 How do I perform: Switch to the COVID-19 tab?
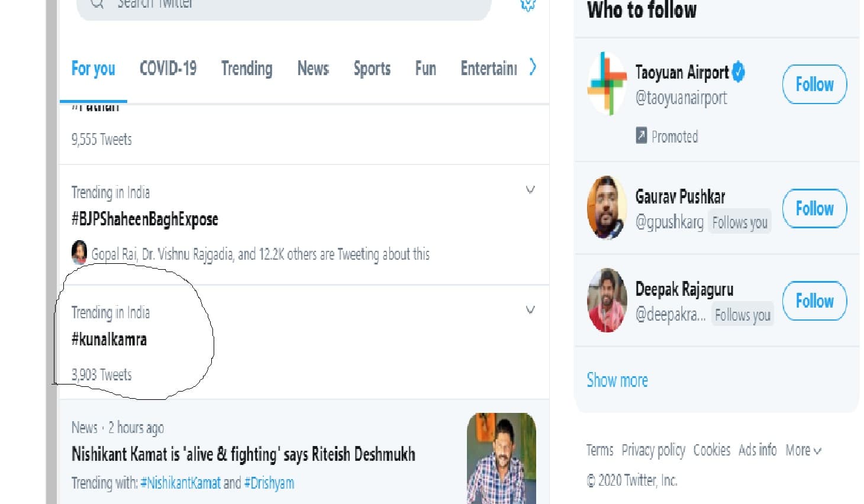(x=168, y=69)
